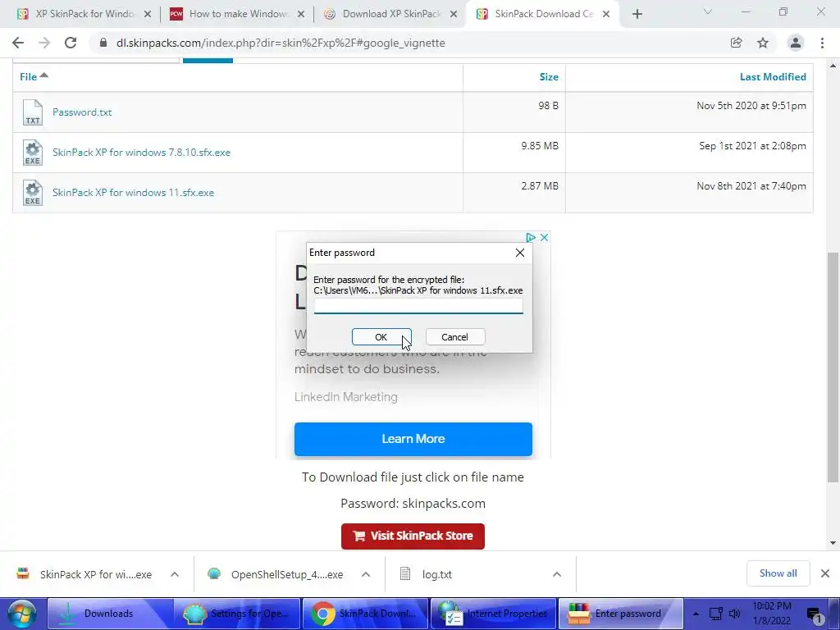Open the Chrome profile menu

point(796,43)
